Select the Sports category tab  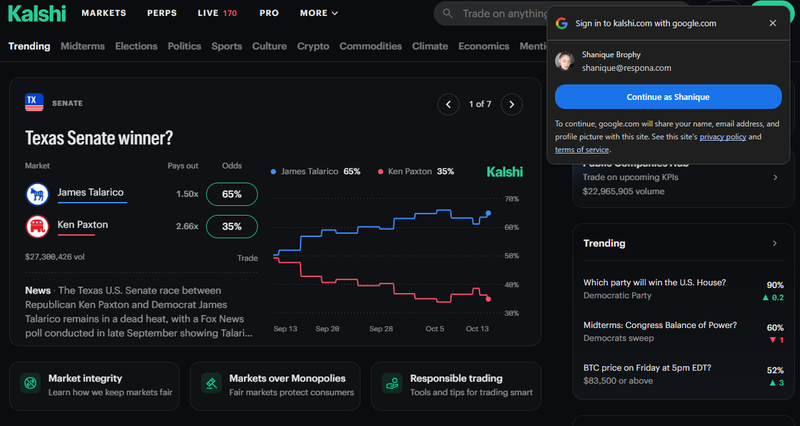[227, 46]
